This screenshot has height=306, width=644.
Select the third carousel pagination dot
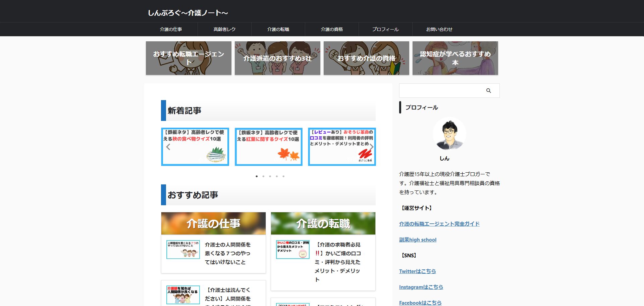click(x=270, y=176)
